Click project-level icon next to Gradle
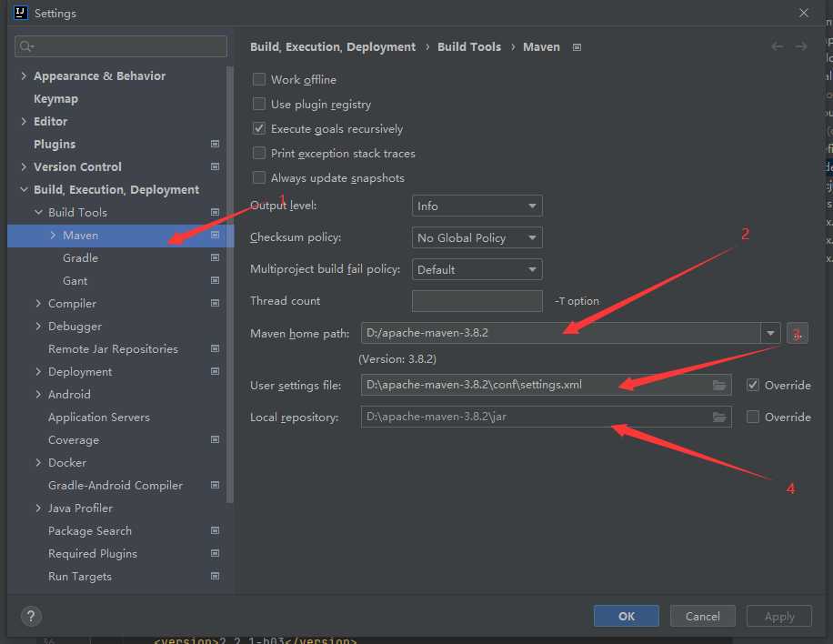 coord(215,257)
